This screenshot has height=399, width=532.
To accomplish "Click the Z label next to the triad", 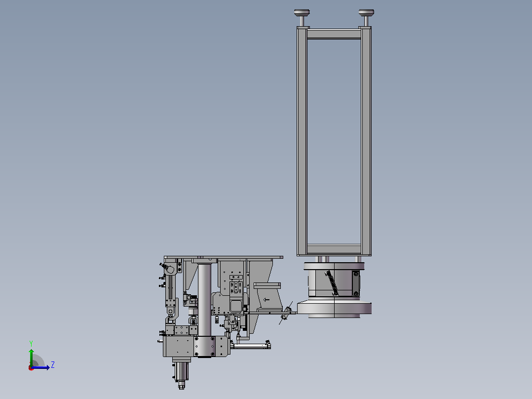I will [53, 365].
